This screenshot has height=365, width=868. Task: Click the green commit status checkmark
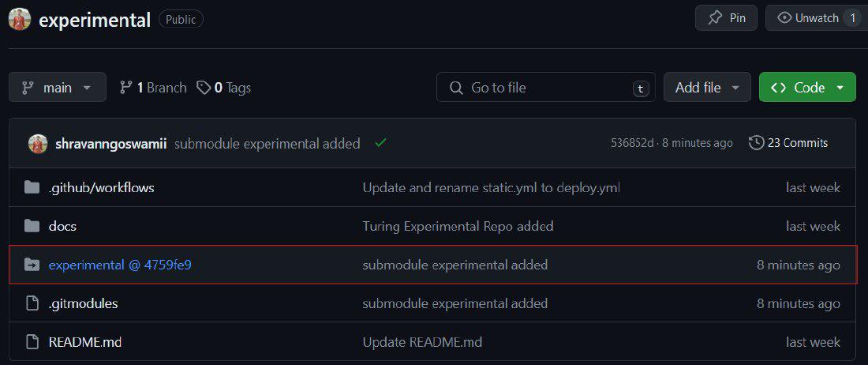pyautogui.click(x=381, y=143)
